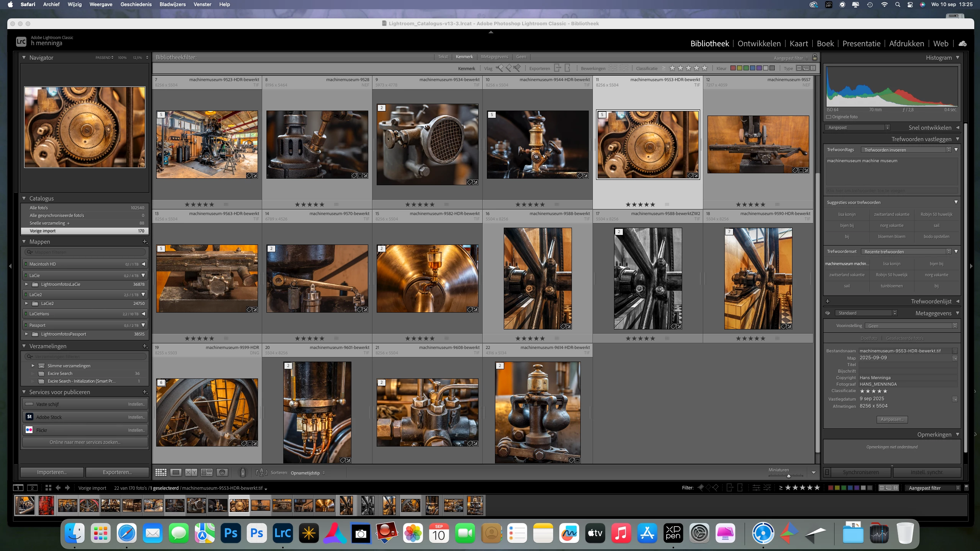This screenshot has width=980, height=551.
Task: Open People face view icon
Action: coord(222,473)
